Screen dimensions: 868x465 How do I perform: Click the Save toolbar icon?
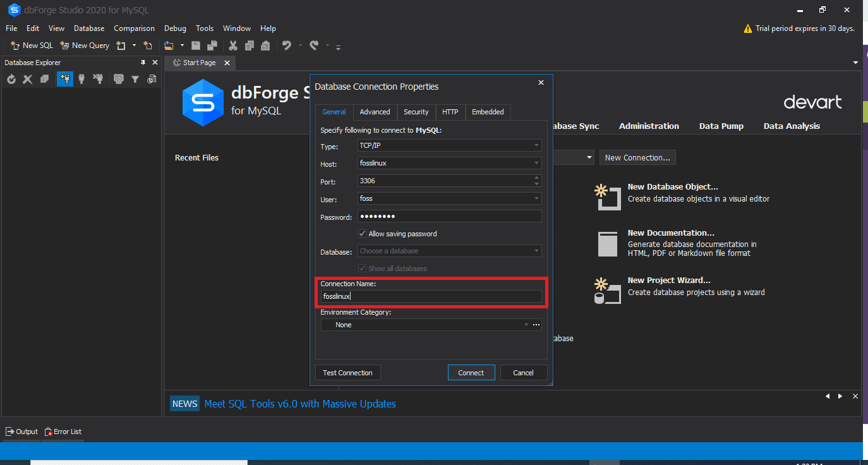196,45
